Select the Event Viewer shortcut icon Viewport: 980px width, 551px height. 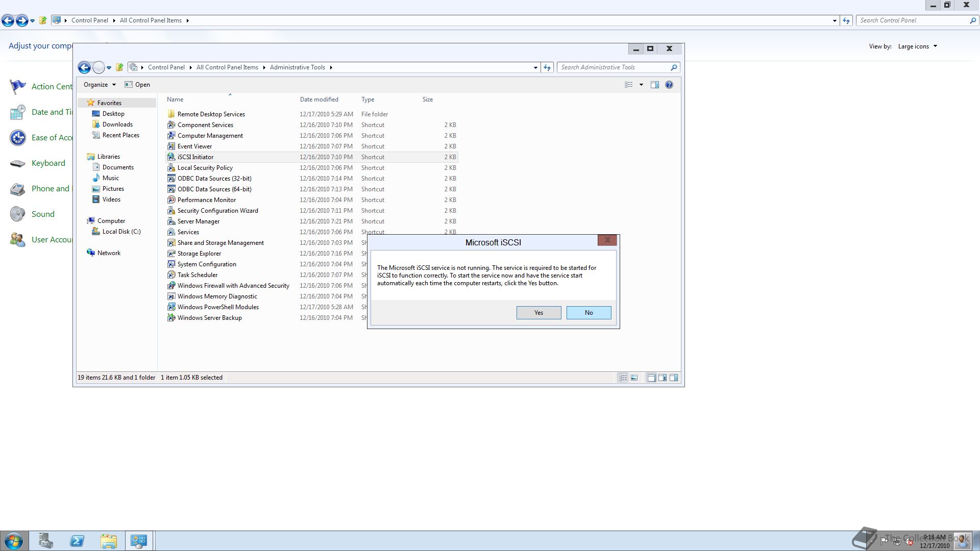(171, 146)
